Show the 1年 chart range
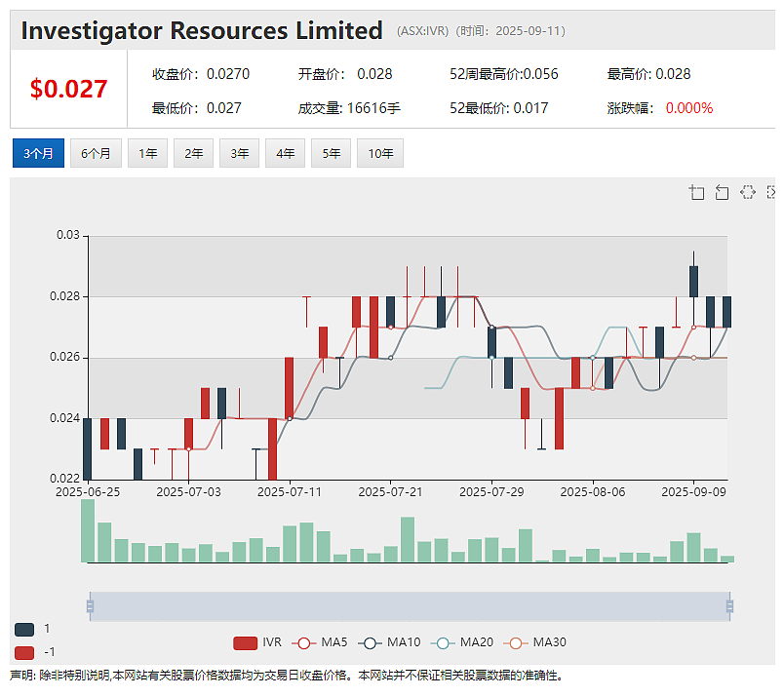This screenshot has width=784, height=697. (147, 153)
